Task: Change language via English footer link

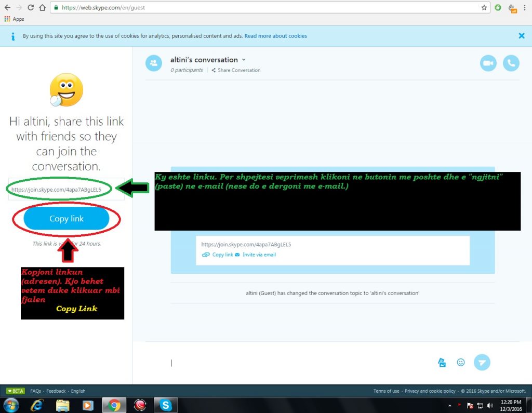Action: pyautogui.click(x=78, y=391)
